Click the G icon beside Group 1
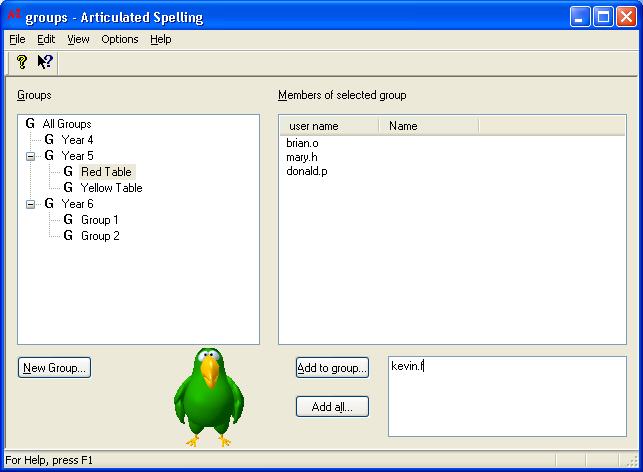 [68, 220]
